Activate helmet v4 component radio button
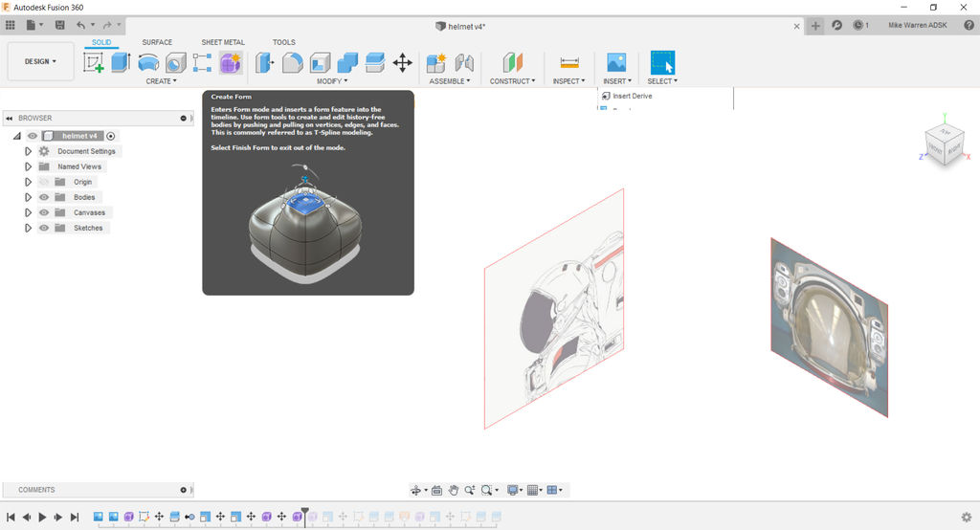Image resolution: width=980 pixels, height=530 pixels. pyautogui.click(x=111, y=136)
